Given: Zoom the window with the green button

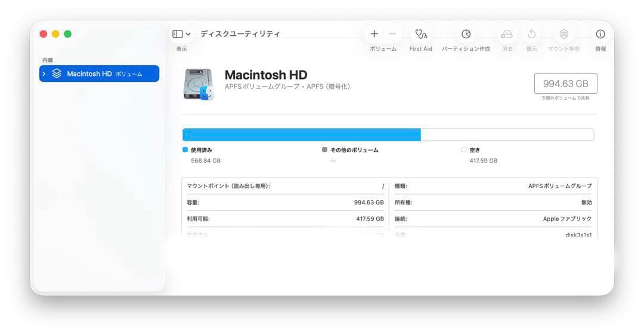Looking at the screenshot, I should pyautogui.click(x=68, y=34).
